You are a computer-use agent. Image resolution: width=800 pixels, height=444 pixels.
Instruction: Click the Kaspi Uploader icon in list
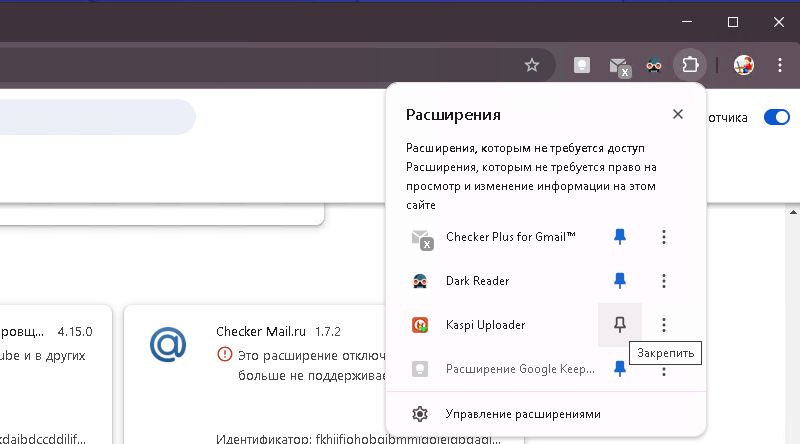point(420,325)
